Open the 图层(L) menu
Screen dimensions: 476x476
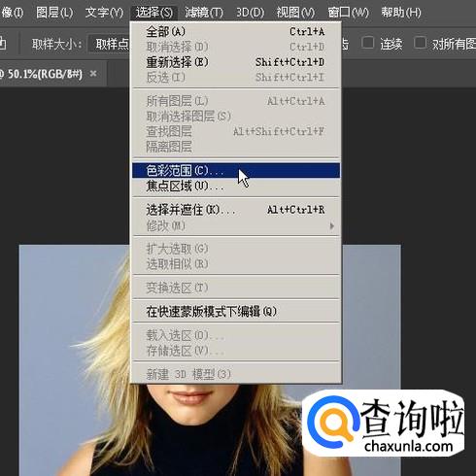[x=54, y=13]
